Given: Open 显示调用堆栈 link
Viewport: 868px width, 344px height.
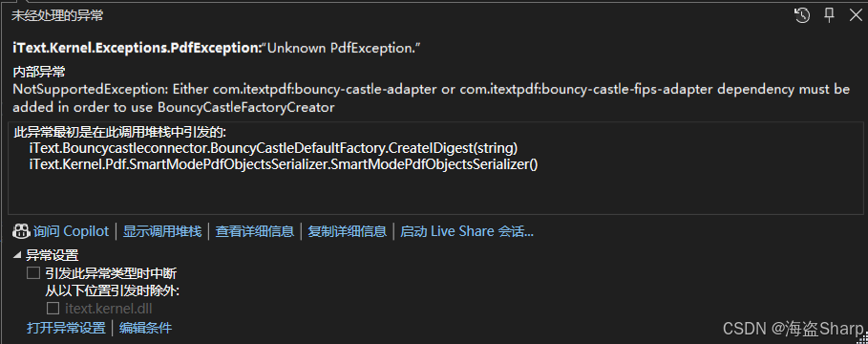Looking at the screenshot, I should (x=162, y=231).
